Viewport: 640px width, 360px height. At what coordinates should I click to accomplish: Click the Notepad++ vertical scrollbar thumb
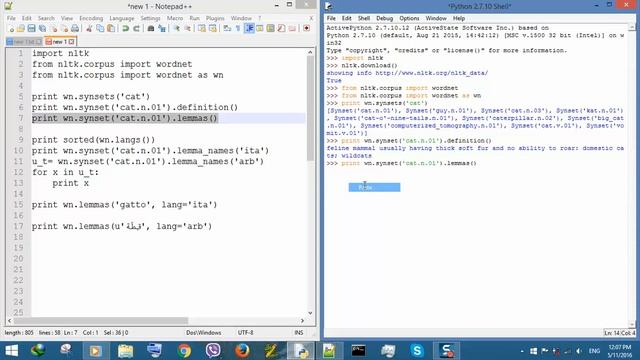[x=310, y=108]
